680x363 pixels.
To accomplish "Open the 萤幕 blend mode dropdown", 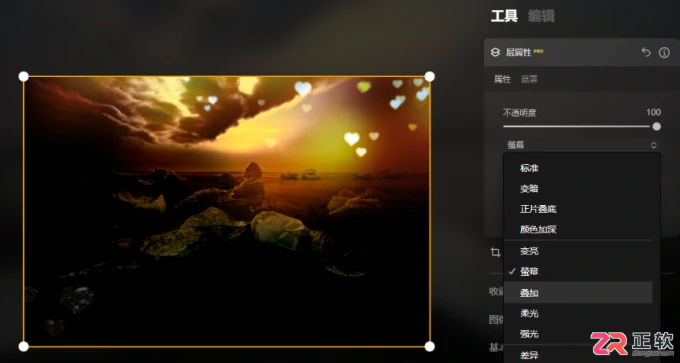I will (x=582, y=145).
